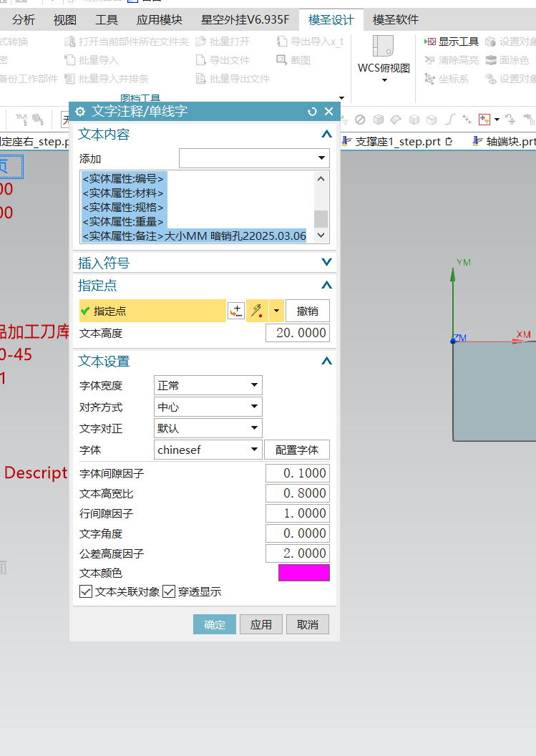The width and height of the screenshot is (536, 756).
Task: Click the inferred point lightning icon
Action: point(257,311)
